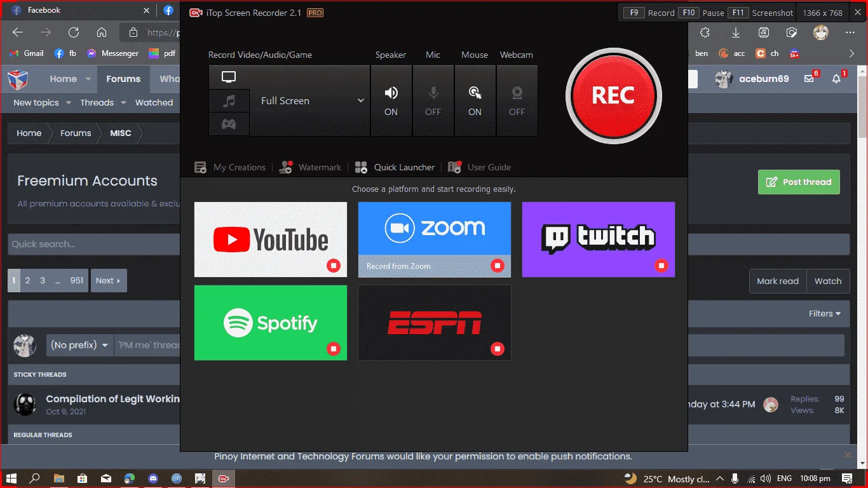Select the game recording mode icon
Image resolution: width=868 pixels, height=488 pixels.
click(x=229, y=125)
